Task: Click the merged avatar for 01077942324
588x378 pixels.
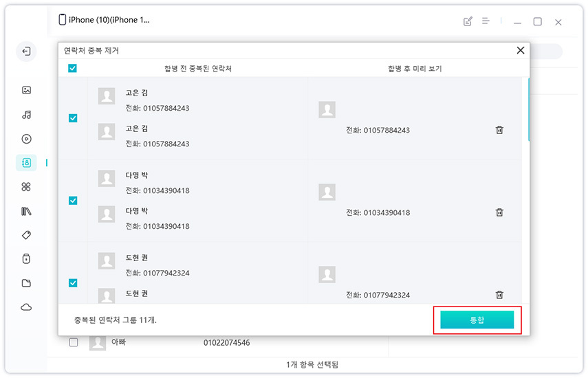Action: point(327,275)
